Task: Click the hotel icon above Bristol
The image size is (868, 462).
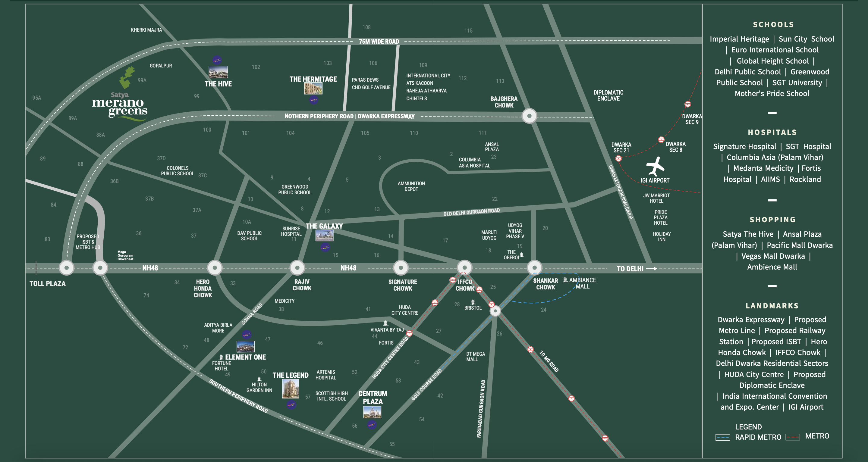Action: coord(473,302)
